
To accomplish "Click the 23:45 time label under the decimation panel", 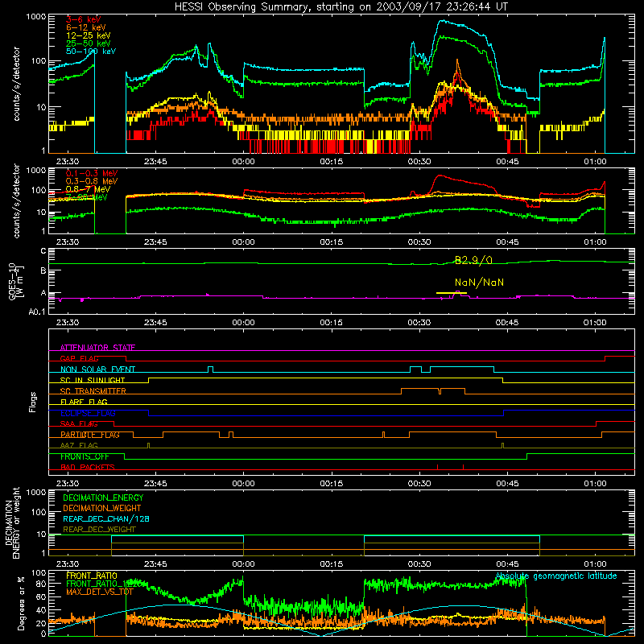I will [x=155, y=564].
